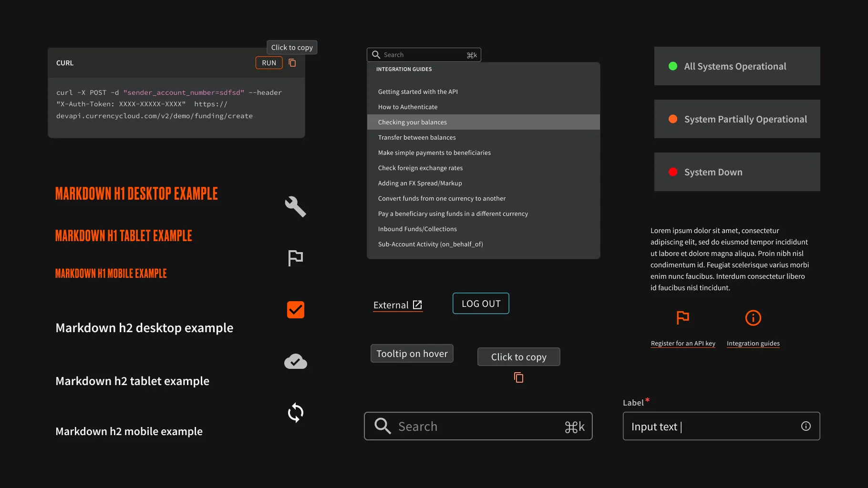Click the wrench tool icon
The image size is (868, 488).
pos(295,207)
